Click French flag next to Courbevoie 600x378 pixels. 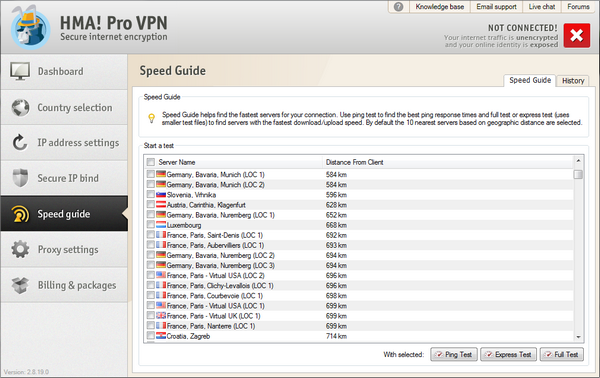161,295
